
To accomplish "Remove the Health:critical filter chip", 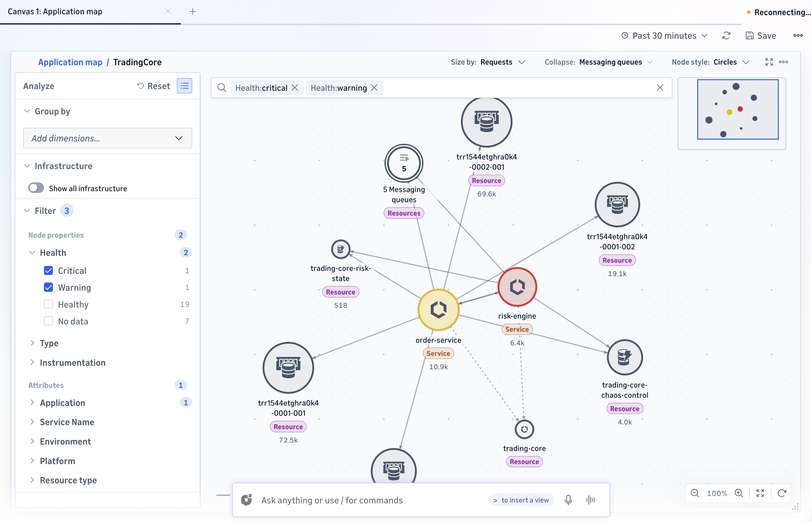I will [295, 88].
